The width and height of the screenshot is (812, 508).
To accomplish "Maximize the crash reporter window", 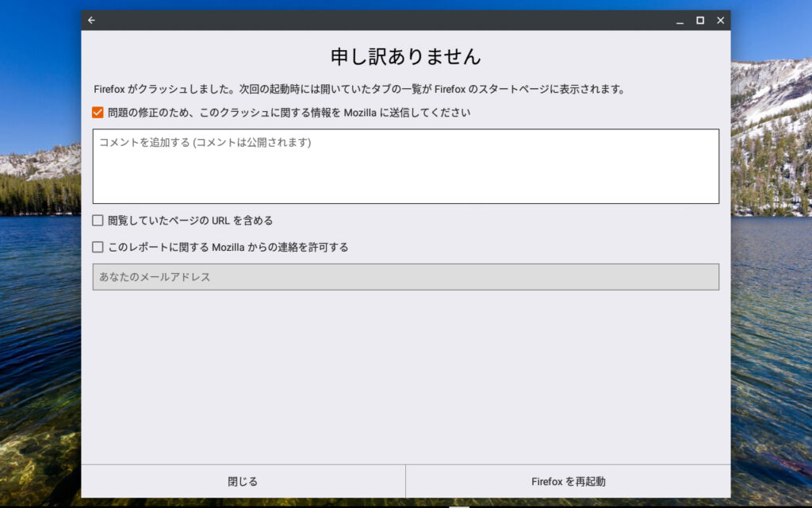I will 700,20.
